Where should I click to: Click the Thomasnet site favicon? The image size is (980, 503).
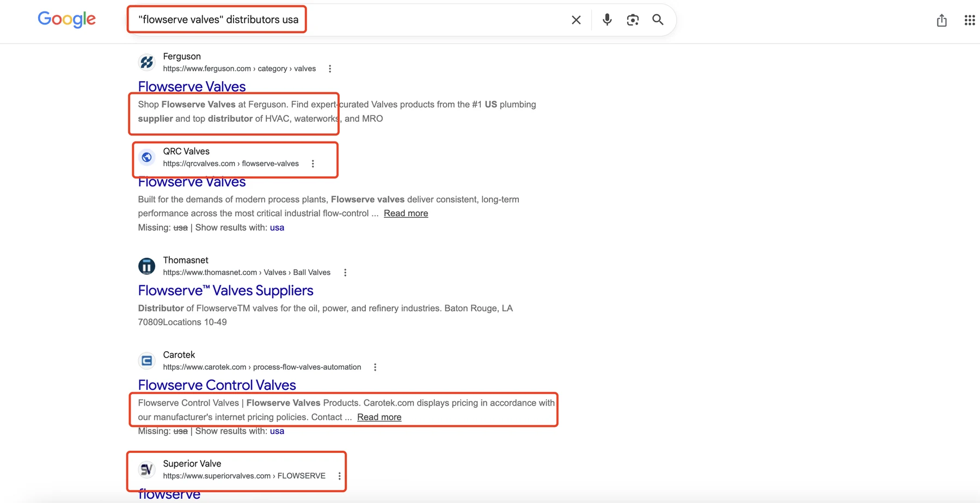click(x=146, y=266)
